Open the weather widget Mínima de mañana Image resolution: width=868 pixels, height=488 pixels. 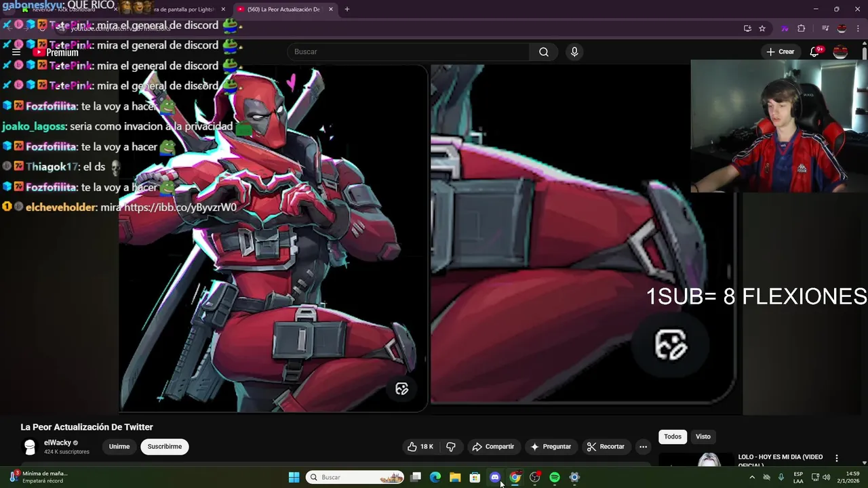pyautogui.click(x=39, y=477)
